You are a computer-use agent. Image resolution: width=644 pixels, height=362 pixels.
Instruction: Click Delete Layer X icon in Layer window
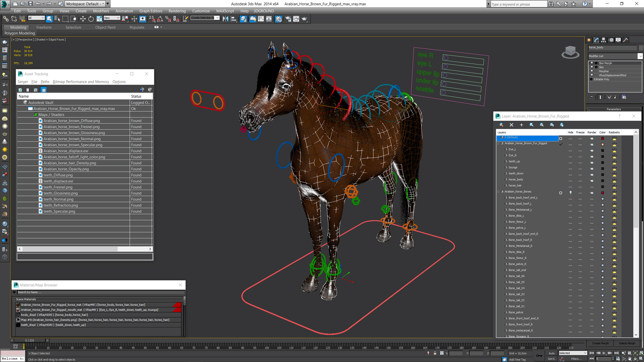pos(511,125)
